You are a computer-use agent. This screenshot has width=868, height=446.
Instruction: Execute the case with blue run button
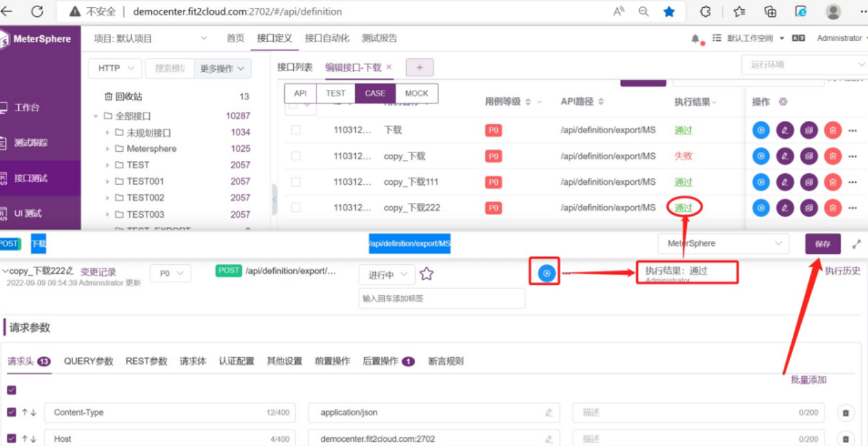[x=547, y=273]
